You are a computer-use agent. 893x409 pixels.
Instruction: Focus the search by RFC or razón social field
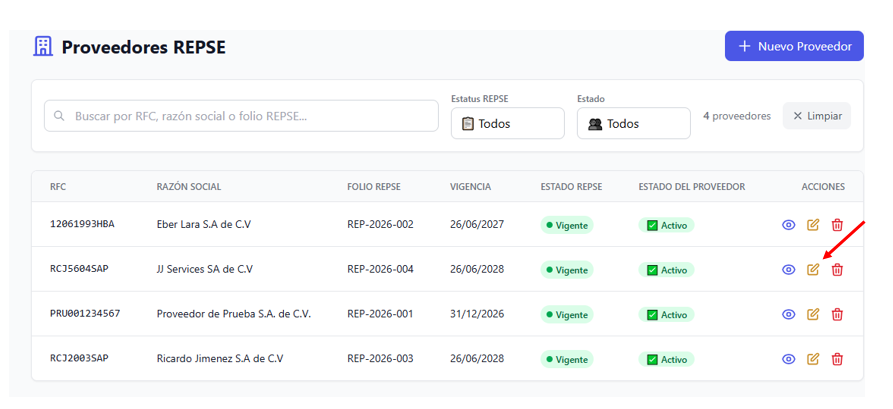pos(241,116)
